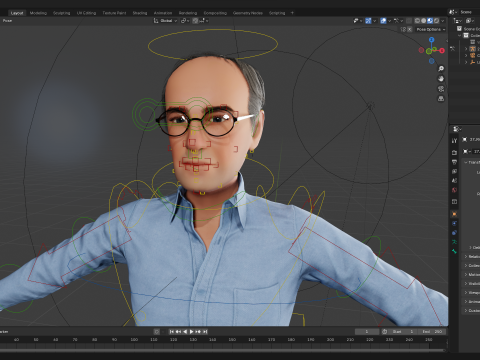Toggle the preview range clock icon
Screen dimensions: 480x360
point(384,332)
